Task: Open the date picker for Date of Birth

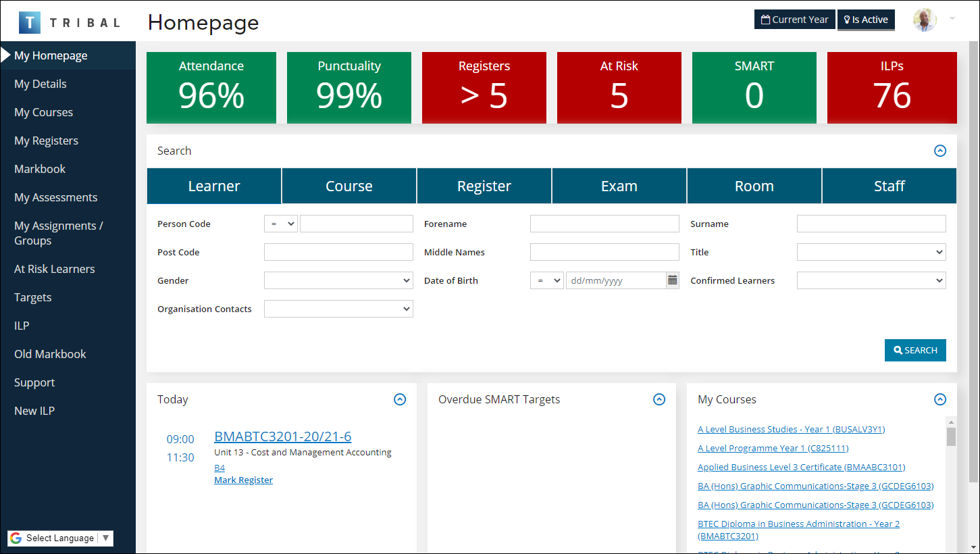Action: (671, 280)
